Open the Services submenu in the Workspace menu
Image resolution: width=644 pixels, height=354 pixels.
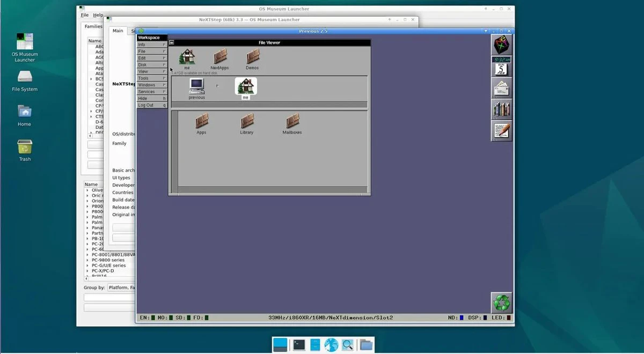[152, 92]
